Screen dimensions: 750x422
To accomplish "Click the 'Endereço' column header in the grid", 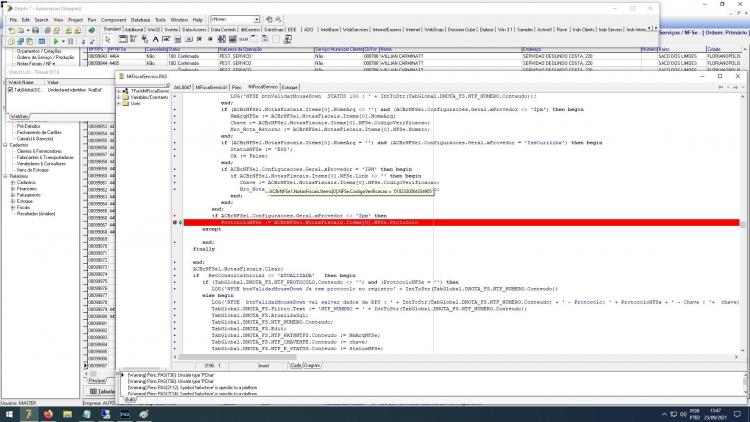I will point(581,49).
